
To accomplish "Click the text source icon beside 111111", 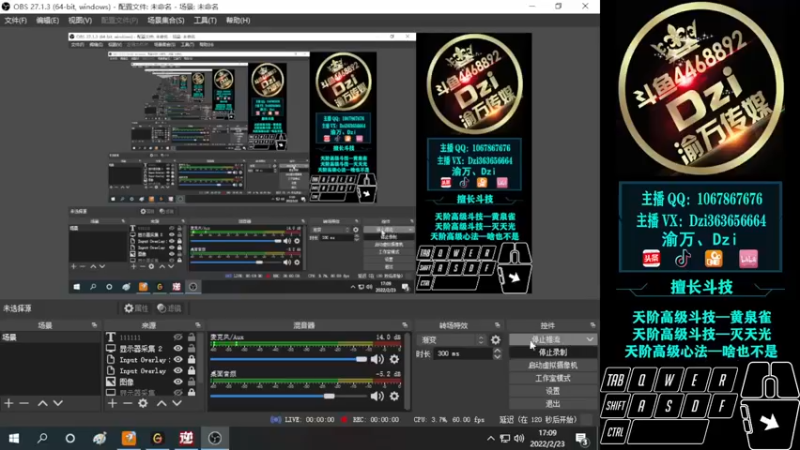I will point(110,337).
